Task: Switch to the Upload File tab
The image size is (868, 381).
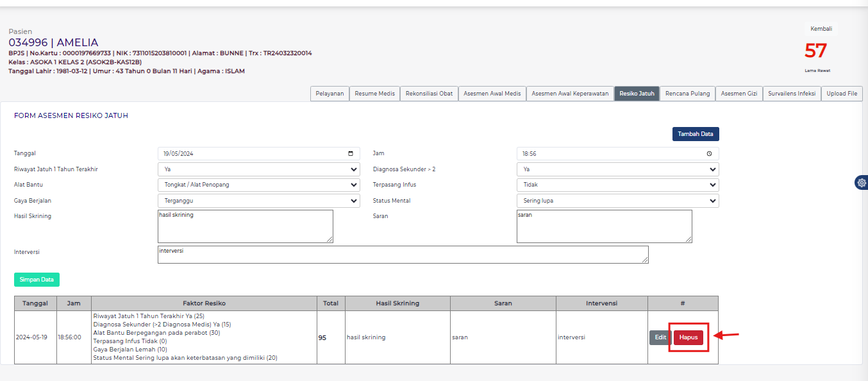Action: pyautogui.click(x=842, y=93)
